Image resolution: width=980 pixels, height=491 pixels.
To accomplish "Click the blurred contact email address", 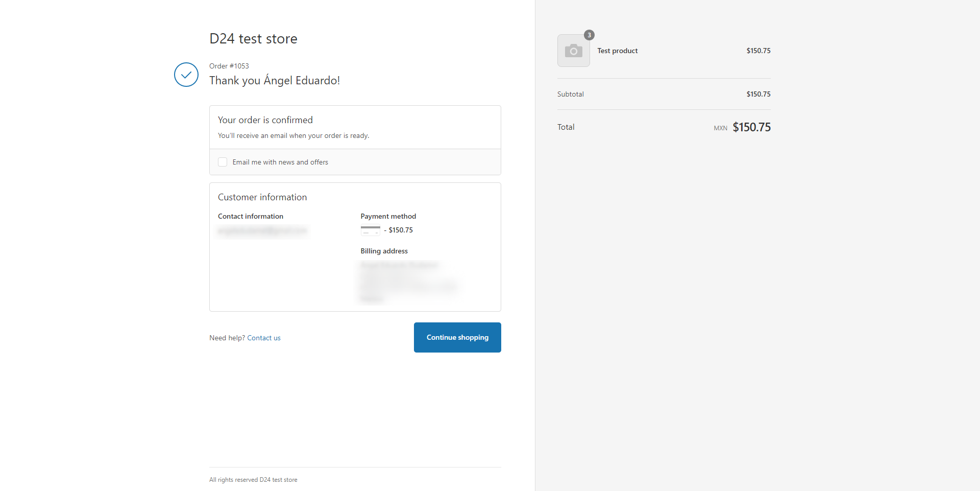I will pos(262,231).
